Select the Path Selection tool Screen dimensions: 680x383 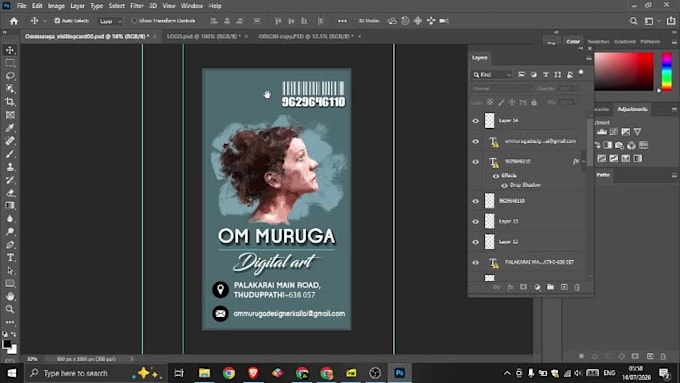pyautogui.click(x=10, y=271)
